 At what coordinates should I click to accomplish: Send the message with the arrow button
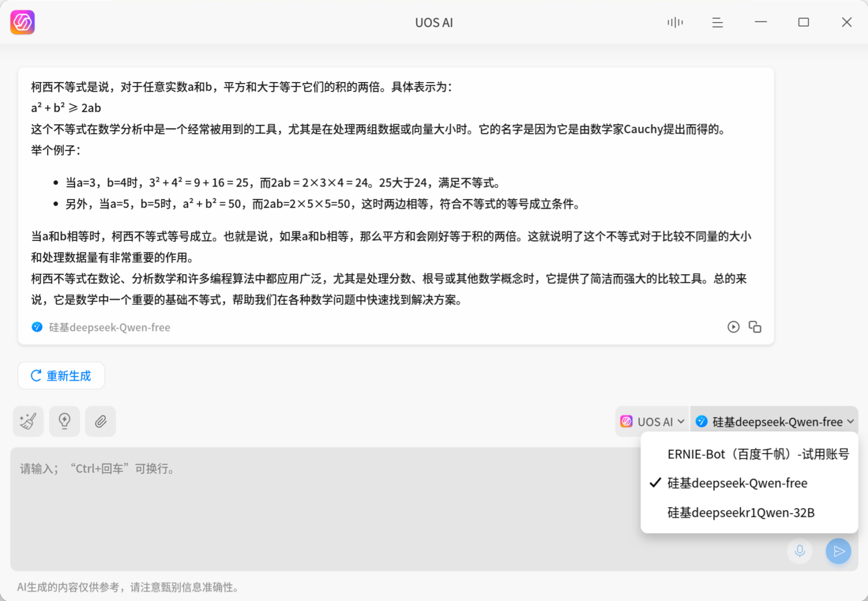pos(838,551)
